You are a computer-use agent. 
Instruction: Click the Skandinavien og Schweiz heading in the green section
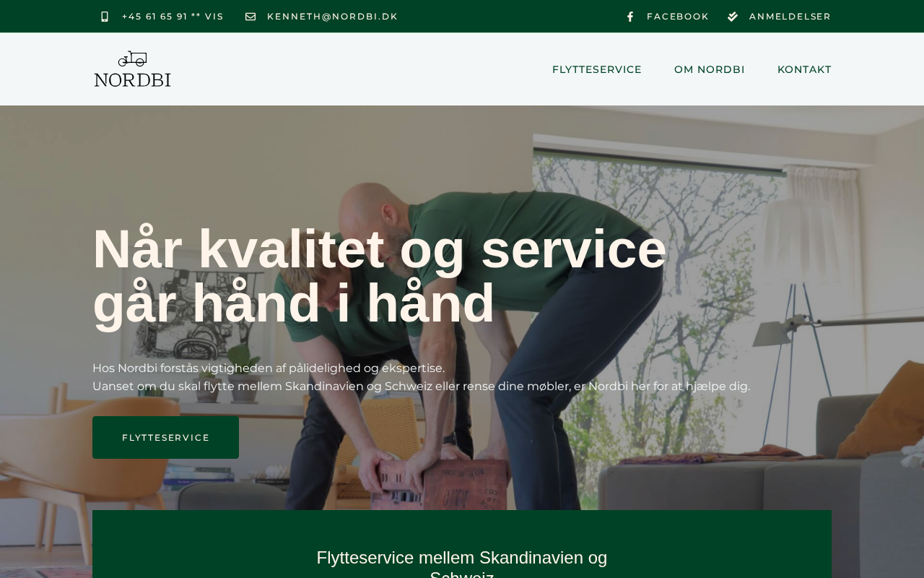pyautogui.click(x=462, y=564)
